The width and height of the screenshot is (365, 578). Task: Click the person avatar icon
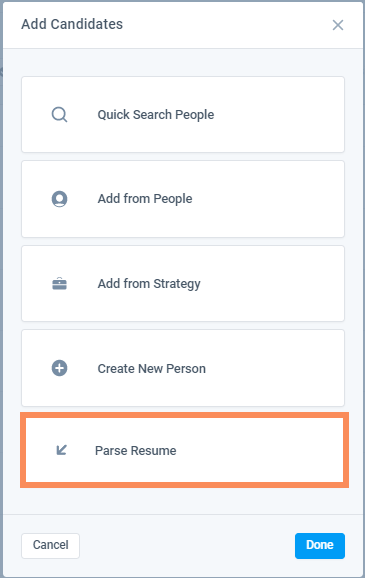[59, 199]
